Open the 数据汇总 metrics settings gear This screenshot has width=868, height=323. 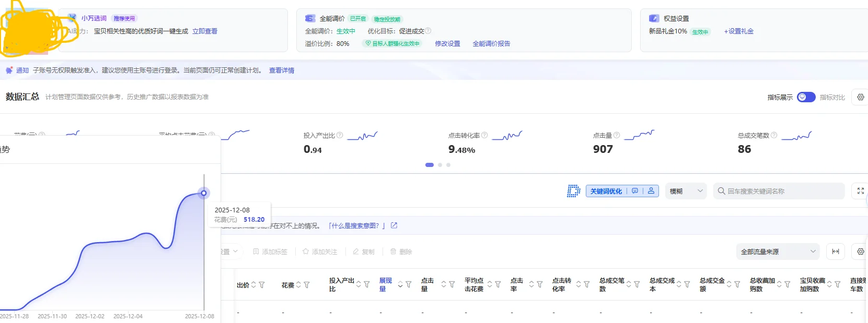(x=861, y=97)
